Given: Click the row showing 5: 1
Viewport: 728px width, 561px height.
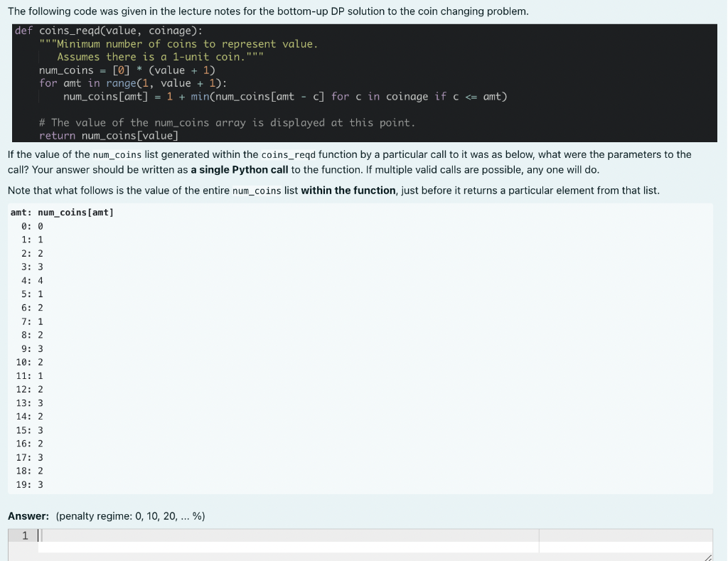Looking at the screenshot, I should 32,294.
